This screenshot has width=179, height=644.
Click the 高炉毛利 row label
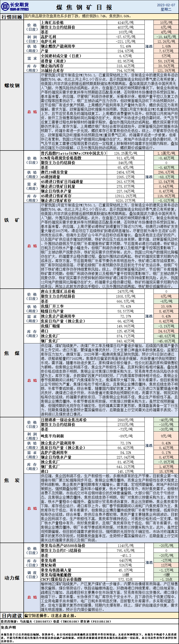coord(48,37)
